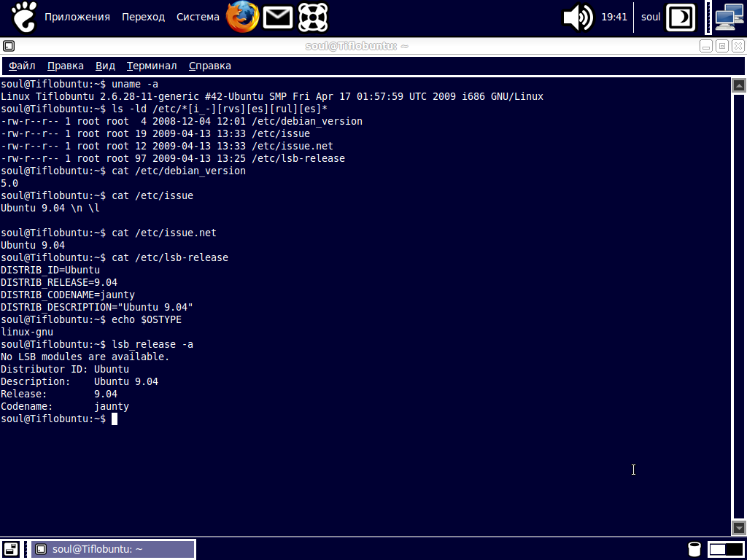Minimize the terminal window
Viewport: 747px width, 560px height.
(706, 46)
